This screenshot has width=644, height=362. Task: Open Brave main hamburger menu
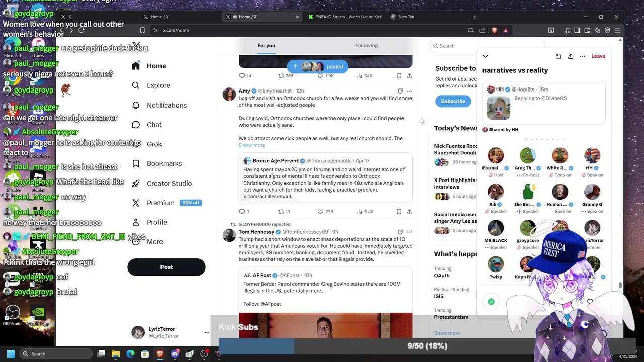coord(617,30)
